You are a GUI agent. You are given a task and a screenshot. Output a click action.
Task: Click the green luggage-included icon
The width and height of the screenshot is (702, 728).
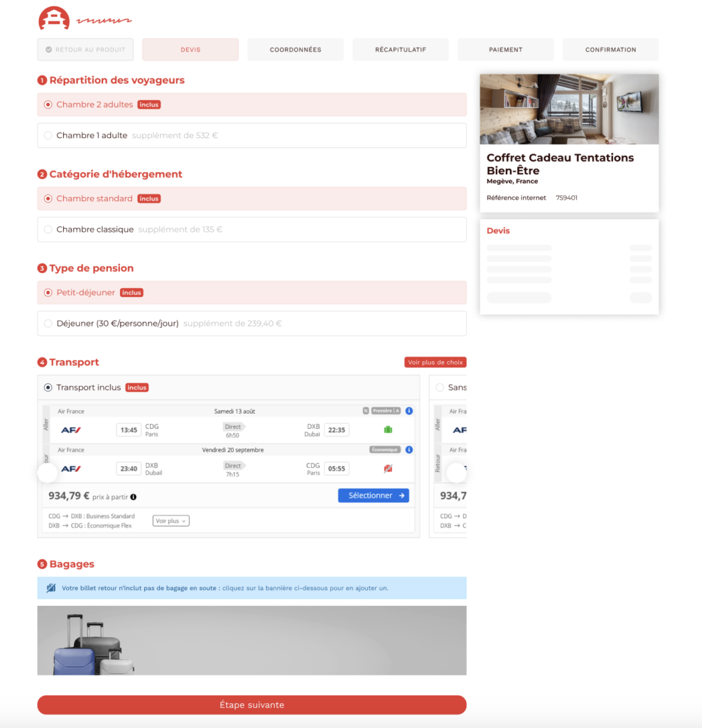388,429
